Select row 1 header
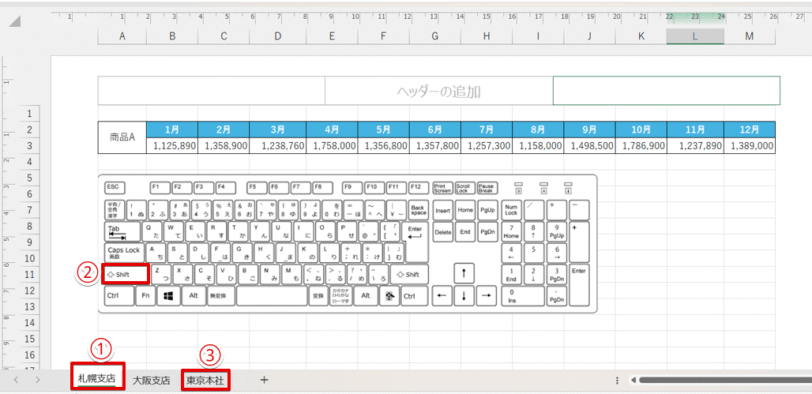The width and height of the screenshot is (812, 394). (x=30, y=113)
